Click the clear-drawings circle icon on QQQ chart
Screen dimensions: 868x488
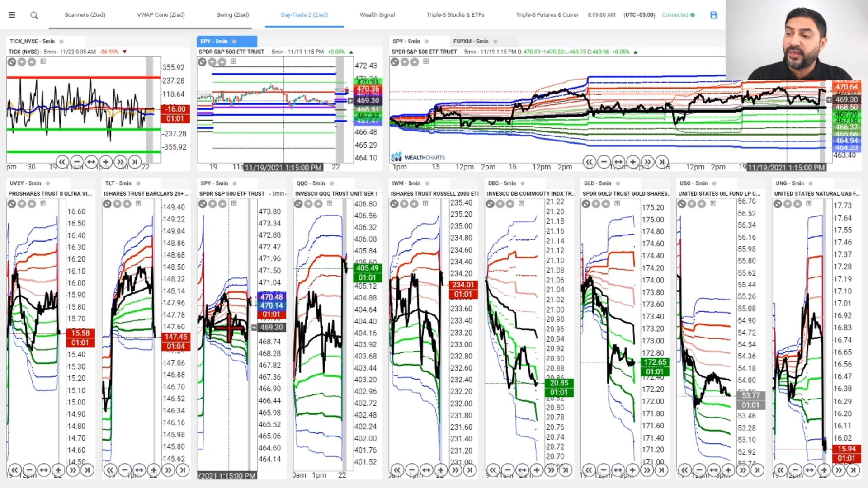point(298,204)
